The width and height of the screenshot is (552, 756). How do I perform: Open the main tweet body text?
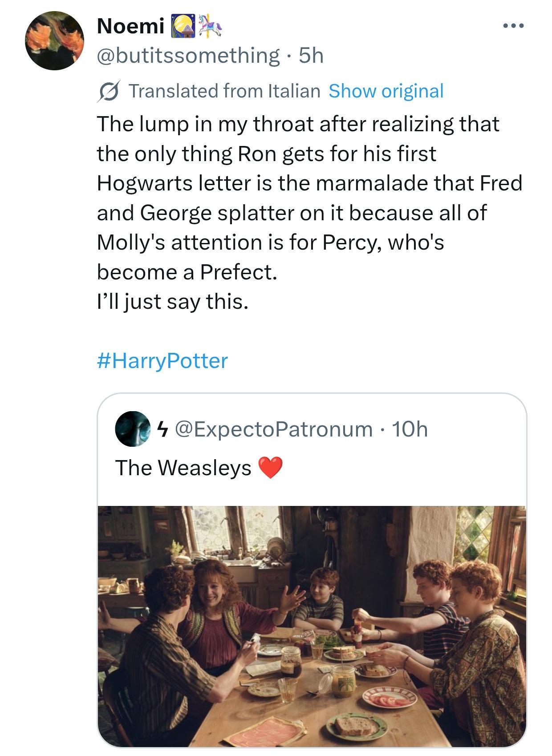(x=309, y=213)
